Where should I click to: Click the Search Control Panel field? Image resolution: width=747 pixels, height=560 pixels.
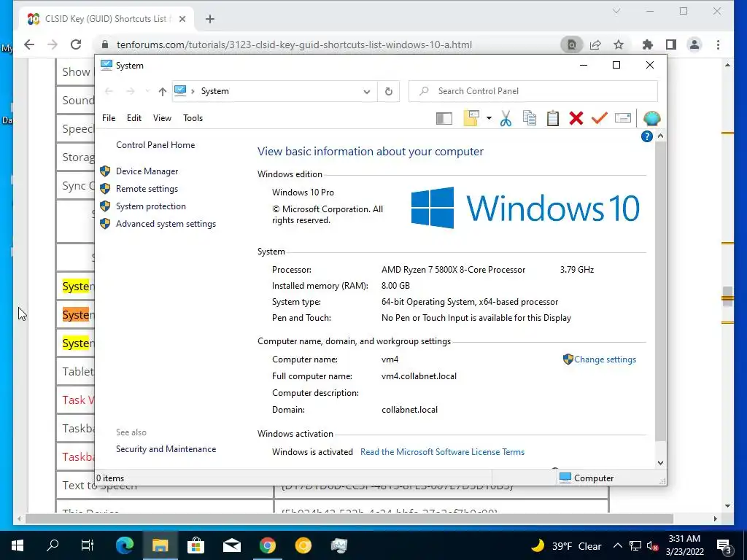533,91
